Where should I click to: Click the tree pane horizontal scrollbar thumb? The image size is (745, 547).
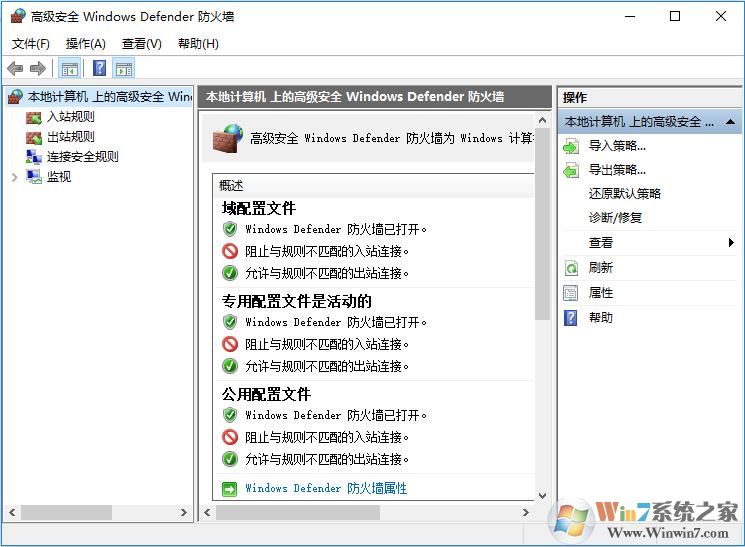(x=67, y=513)
